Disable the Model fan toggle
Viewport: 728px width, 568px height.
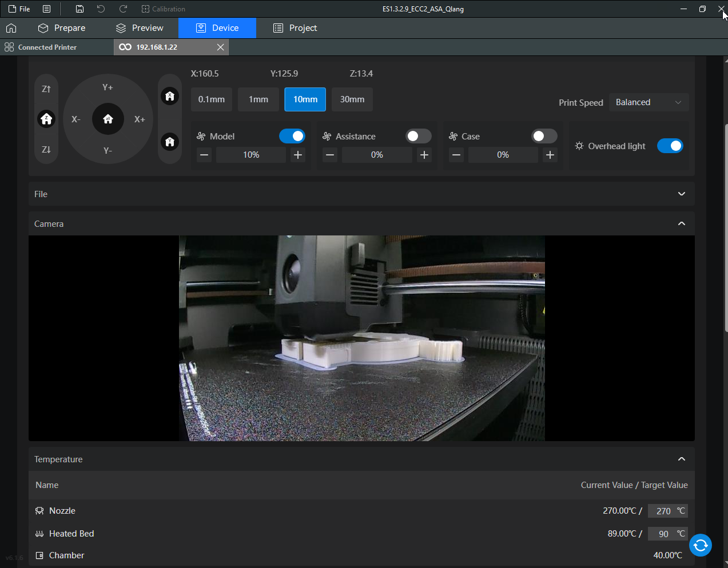(x=292, y=136)
